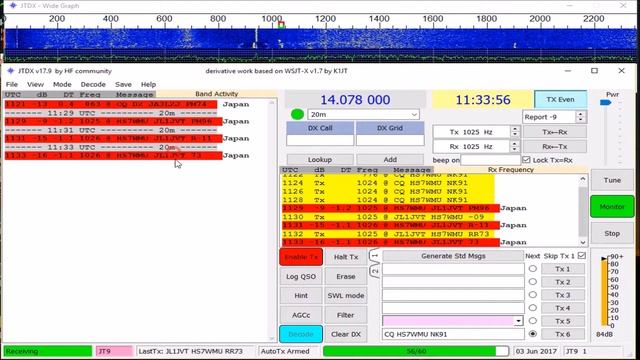The image size is (640, 360).
Task: Open the File menu
Action: pos(12,84)
